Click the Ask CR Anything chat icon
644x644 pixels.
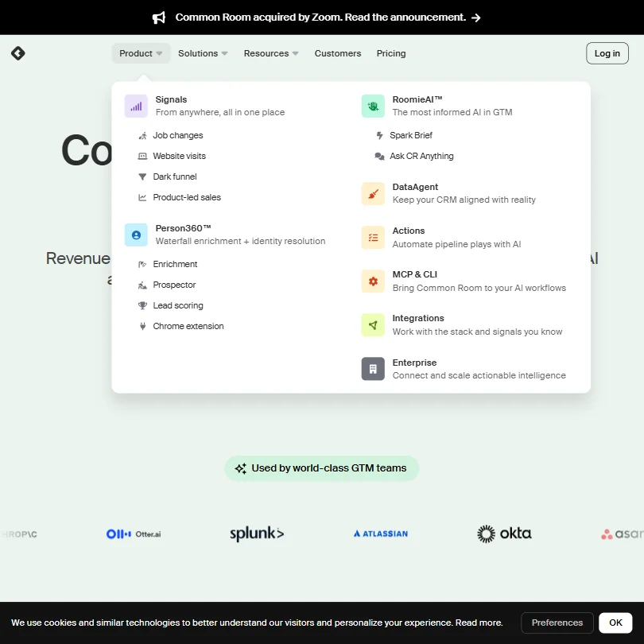379,156
